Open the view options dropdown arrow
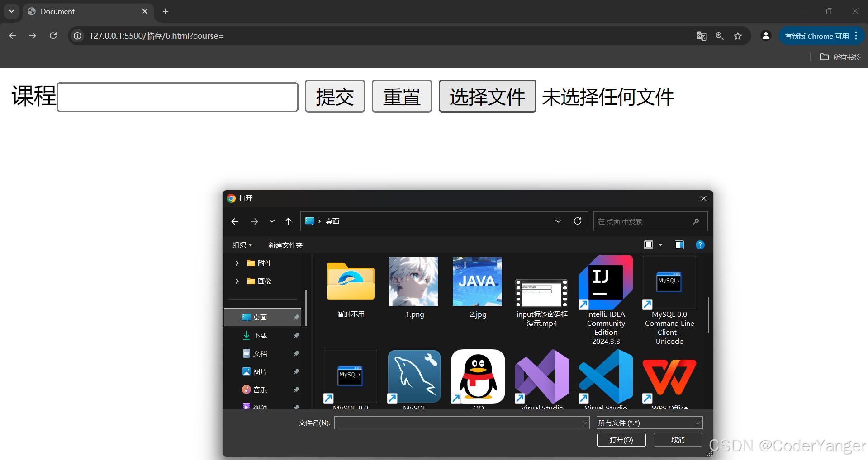 [x=660, y=245]
